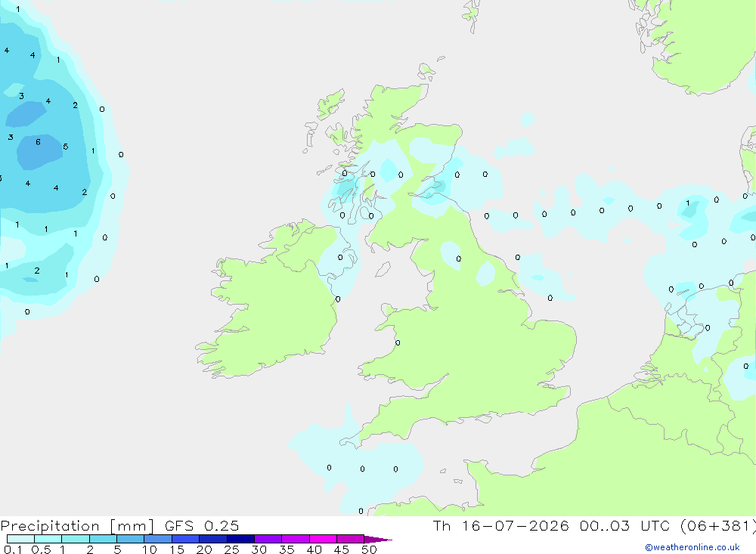Pick the 30–35 mm purple legend swatch
Viewport: 756px width, 554px height.
click(268, 539)
